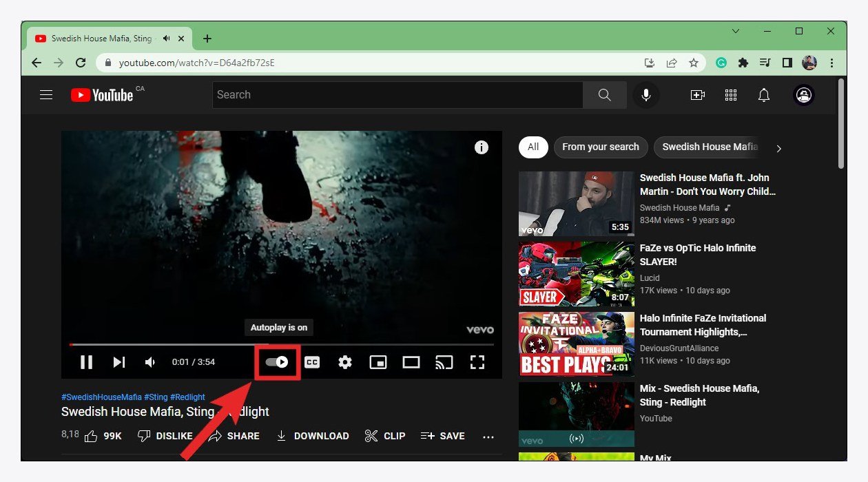Switch to theater mode

click(411, 362)
